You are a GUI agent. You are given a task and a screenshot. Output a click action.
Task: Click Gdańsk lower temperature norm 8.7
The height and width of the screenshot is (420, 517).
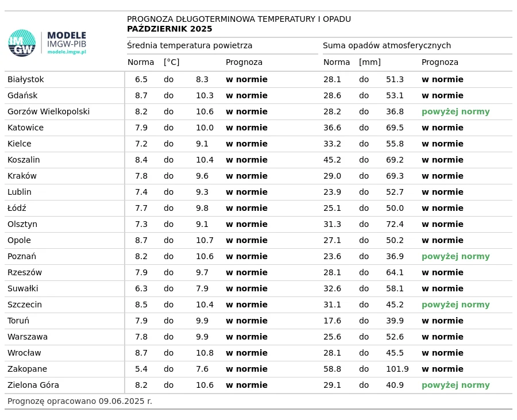pyautogui.click(x=141, y=95)
